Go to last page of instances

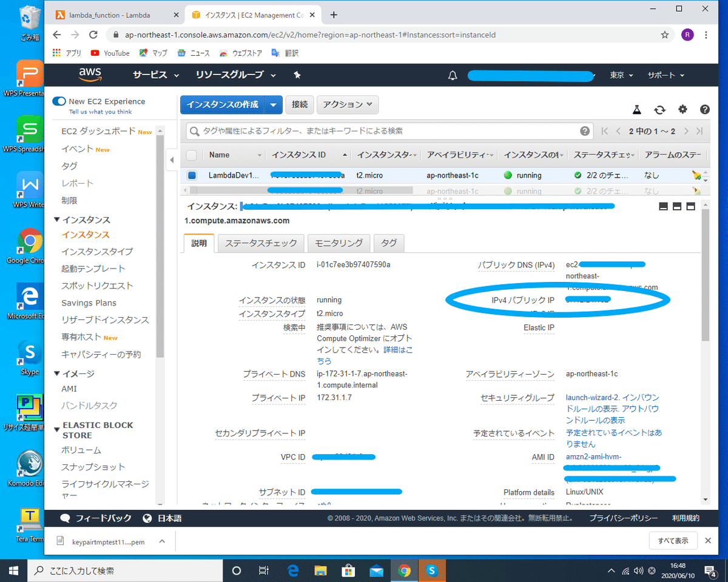(699, 131)
